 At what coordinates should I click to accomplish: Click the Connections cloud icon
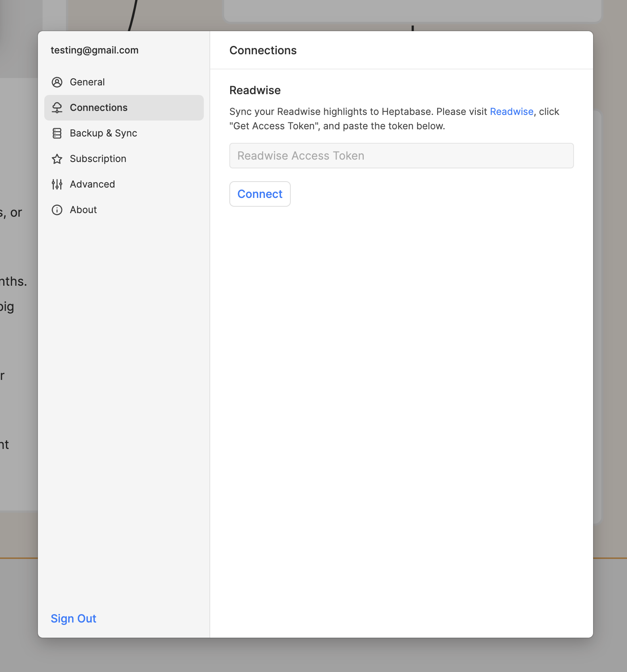57,108
